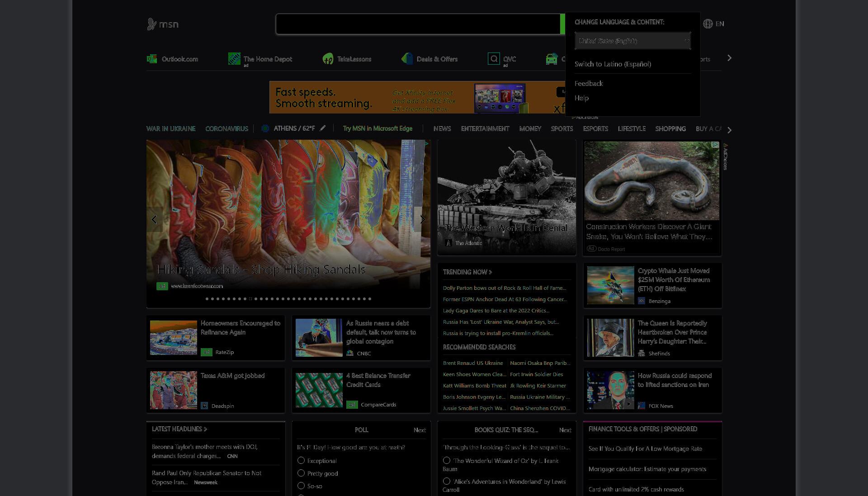The height and width of the screenshot is (496, 868).
Task: Click the green search button
Action: pyautogui.click(x=563, y=24)
